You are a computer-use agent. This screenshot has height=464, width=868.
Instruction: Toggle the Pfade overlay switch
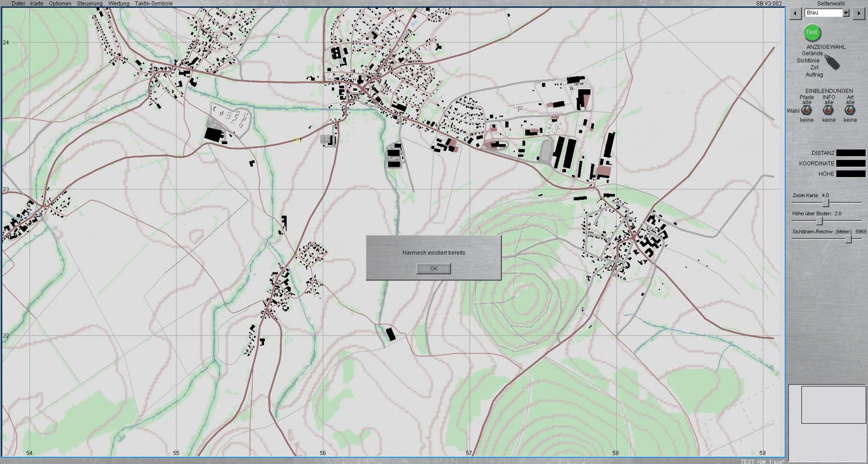pos(807,110)
